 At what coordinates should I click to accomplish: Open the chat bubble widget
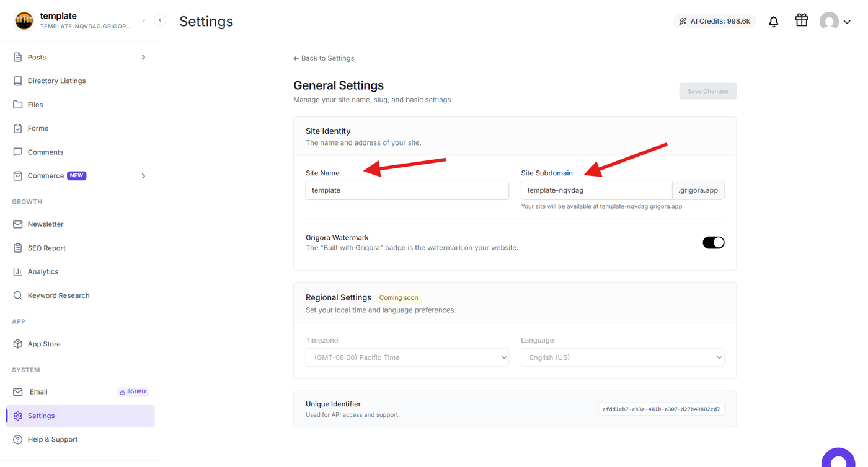tap(838, 458)
